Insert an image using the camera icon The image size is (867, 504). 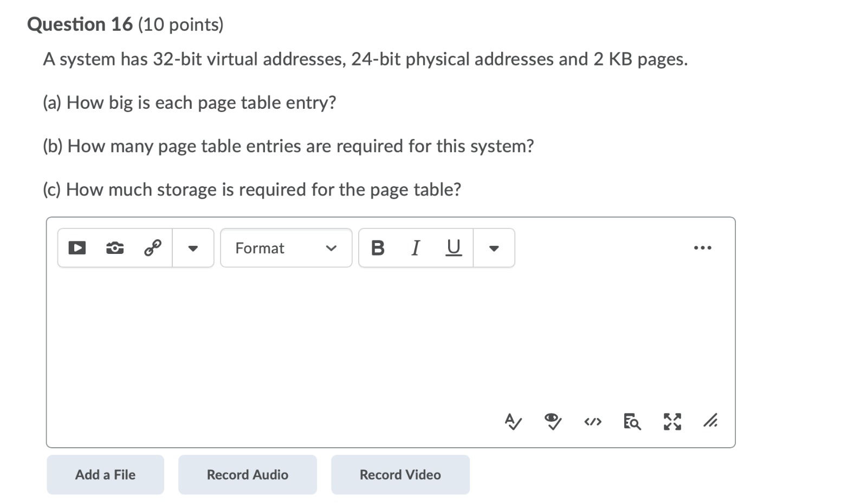point(115,248)
